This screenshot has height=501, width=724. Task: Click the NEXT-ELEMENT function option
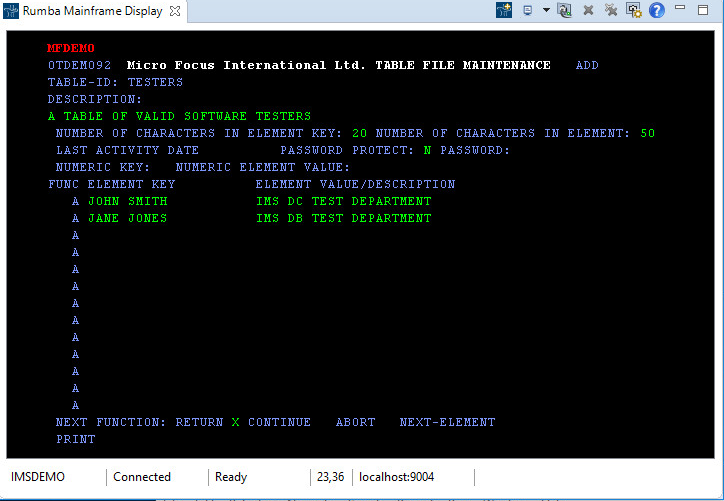point(447,422)
